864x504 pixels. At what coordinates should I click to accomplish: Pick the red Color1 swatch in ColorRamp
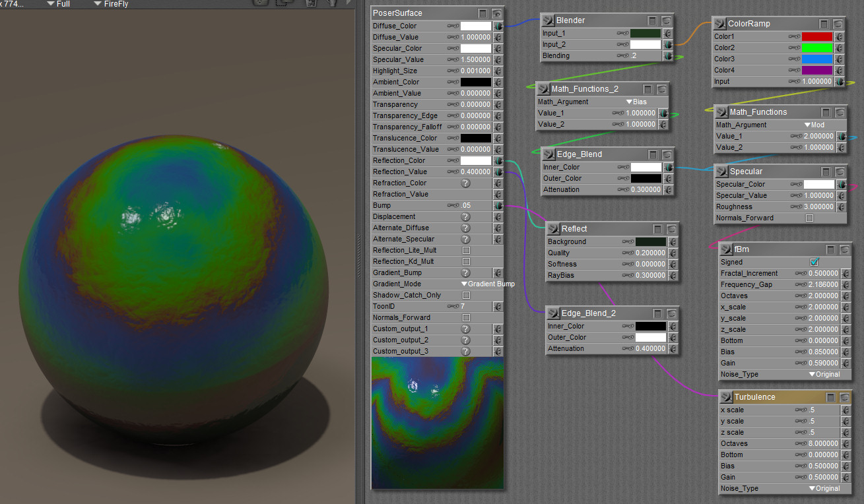(817, 37)
